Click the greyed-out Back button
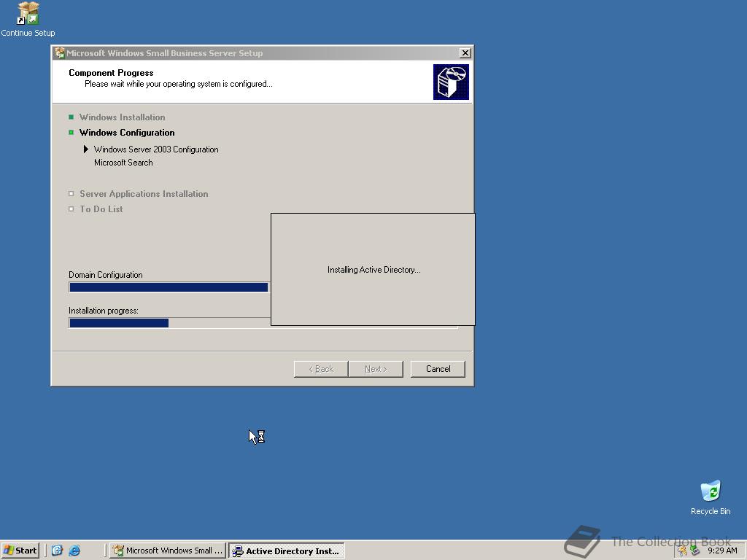Screen dimensions: 747x560 (321, 369)
